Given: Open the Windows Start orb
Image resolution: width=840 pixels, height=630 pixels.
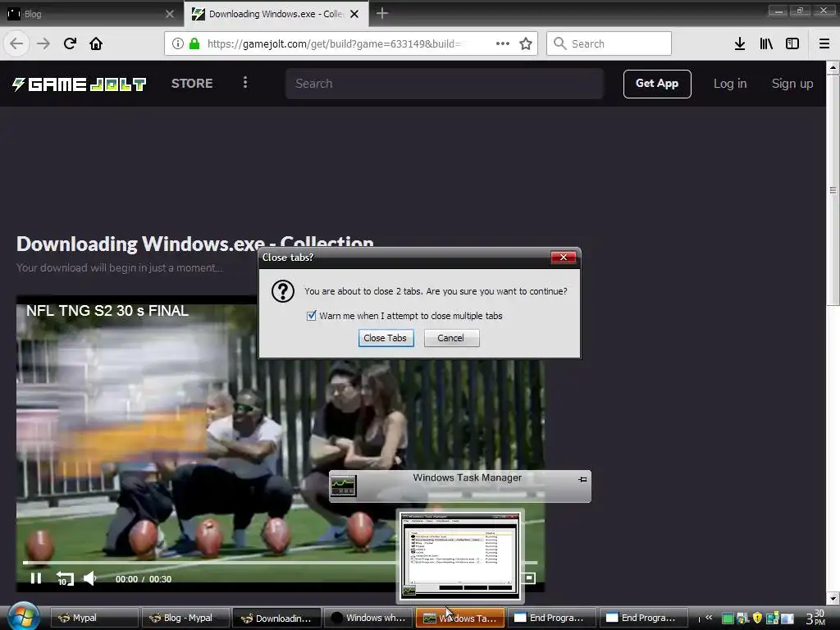Looking at the screenshot, I should point(22,616).
